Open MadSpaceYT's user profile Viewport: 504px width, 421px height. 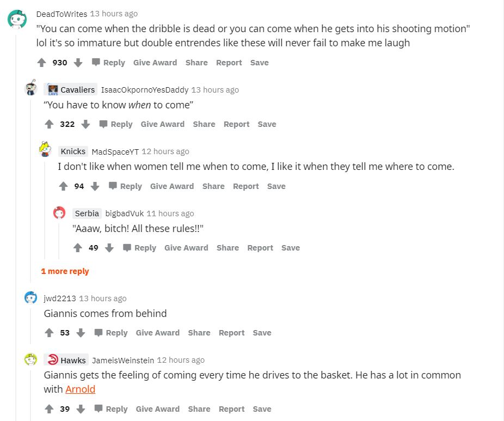[x=115, y=151]
